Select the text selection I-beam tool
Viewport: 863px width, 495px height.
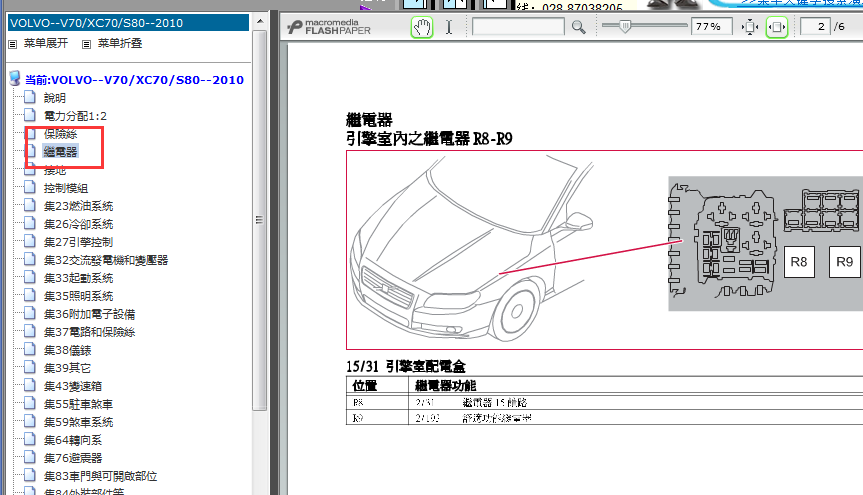click(x=449, y=27)
